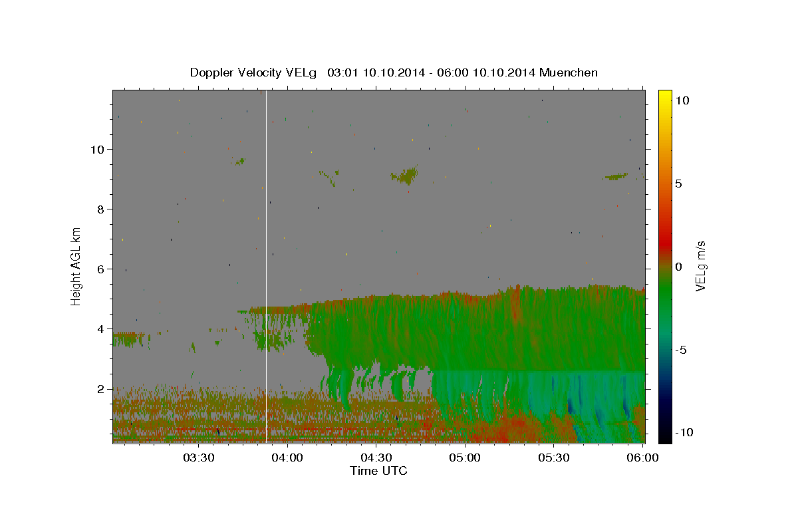Click the plot title 'Doppler Velocity VELg'
The image size is (798, 532).
[x=255, y=72]
